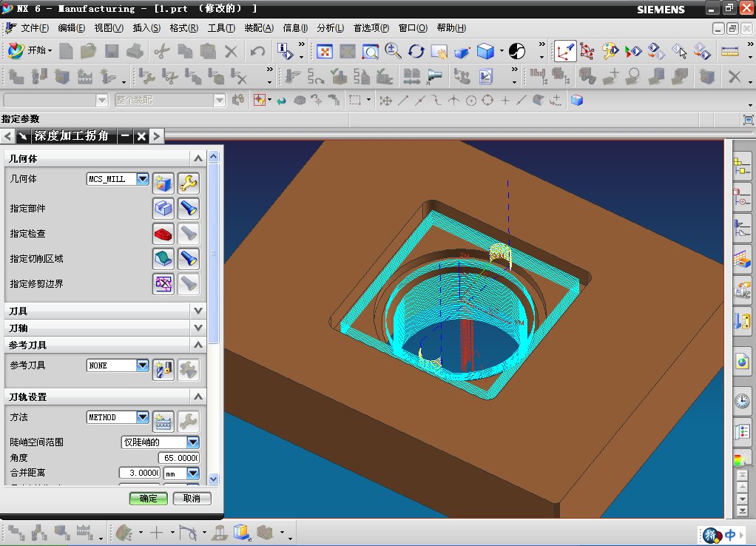756x546 pixels.
Task: Click the Undo arrow icon
Action: (258, 50)
